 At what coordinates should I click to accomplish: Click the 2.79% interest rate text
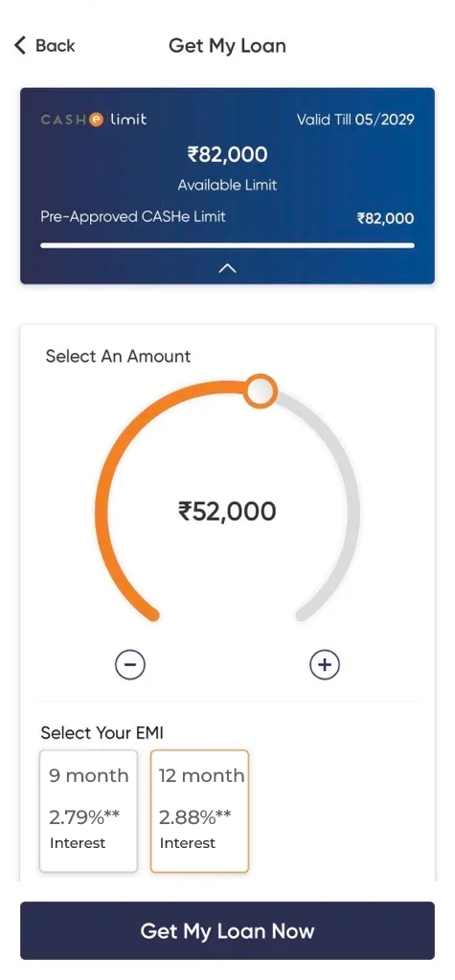[x=84, y=816]
